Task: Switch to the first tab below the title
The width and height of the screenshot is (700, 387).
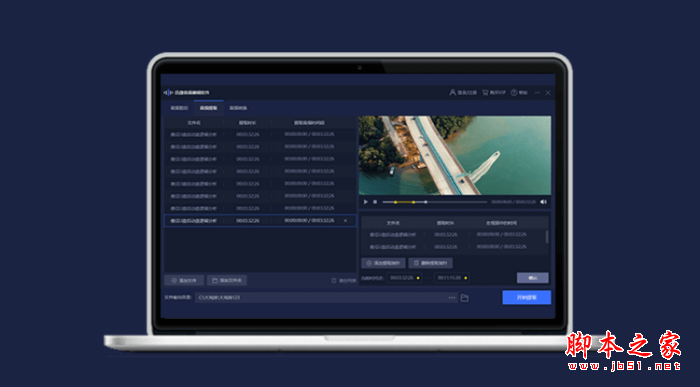Action: click(x=179, y=108)
